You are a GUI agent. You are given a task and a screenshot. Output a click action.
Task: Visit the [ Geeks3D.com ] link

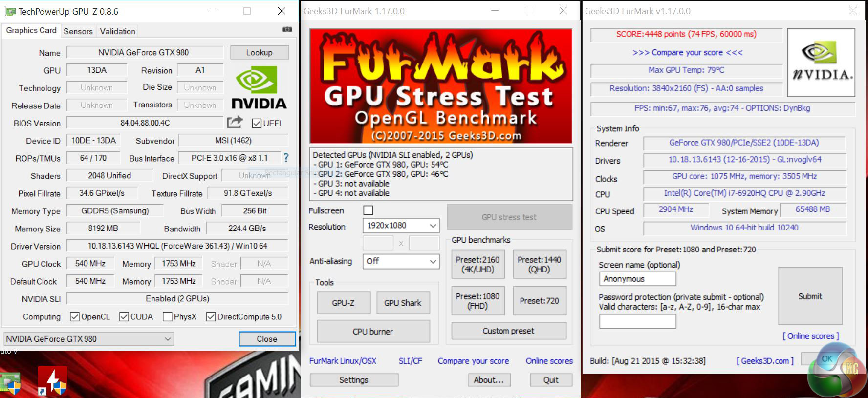coord(765,361)
